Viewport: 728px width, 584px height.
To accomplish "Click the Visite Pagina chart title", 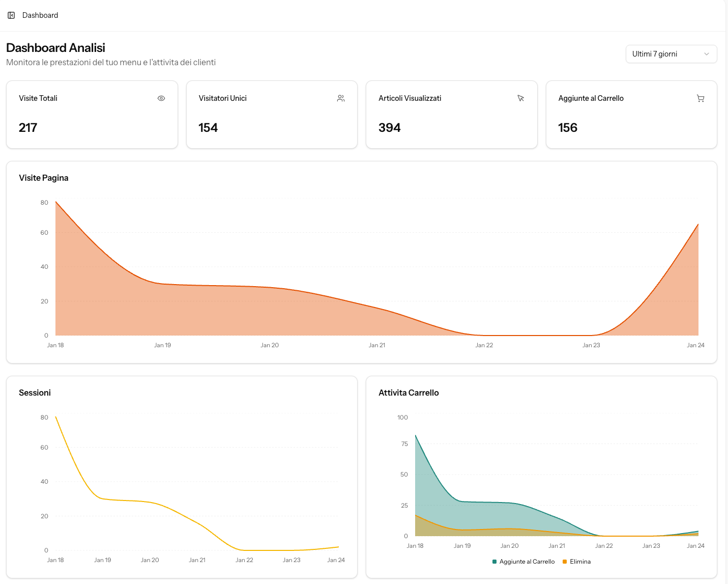I will pos(44,178).
